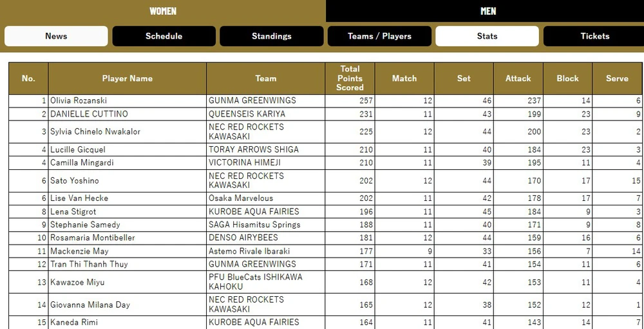Click the Serve column header

(x=616, y=79)
